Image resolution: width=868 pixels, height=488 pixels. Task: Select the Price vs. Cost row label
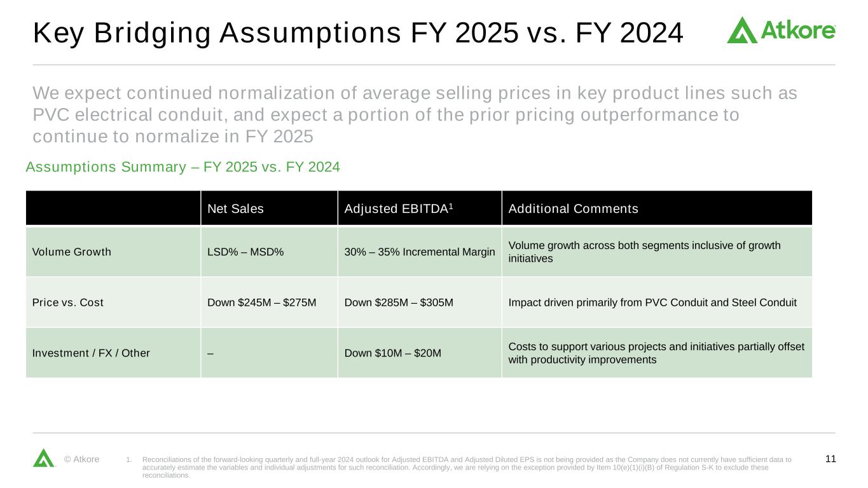67,302
